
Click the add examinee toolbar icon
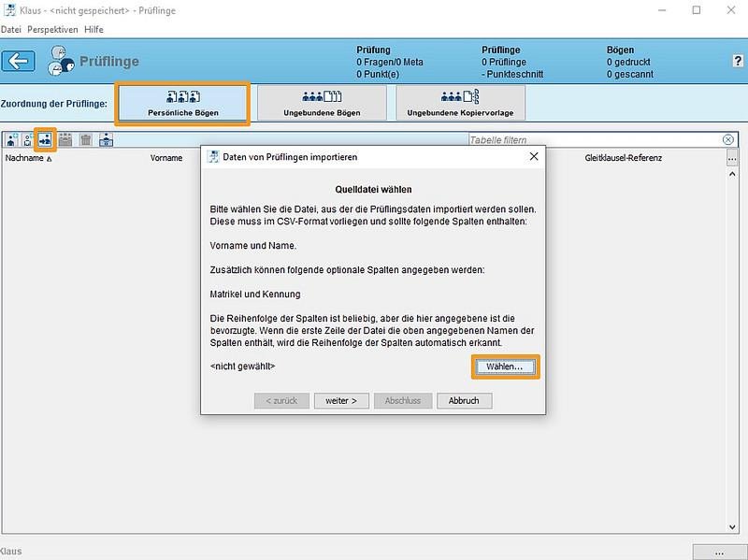(x=11, y=139)
